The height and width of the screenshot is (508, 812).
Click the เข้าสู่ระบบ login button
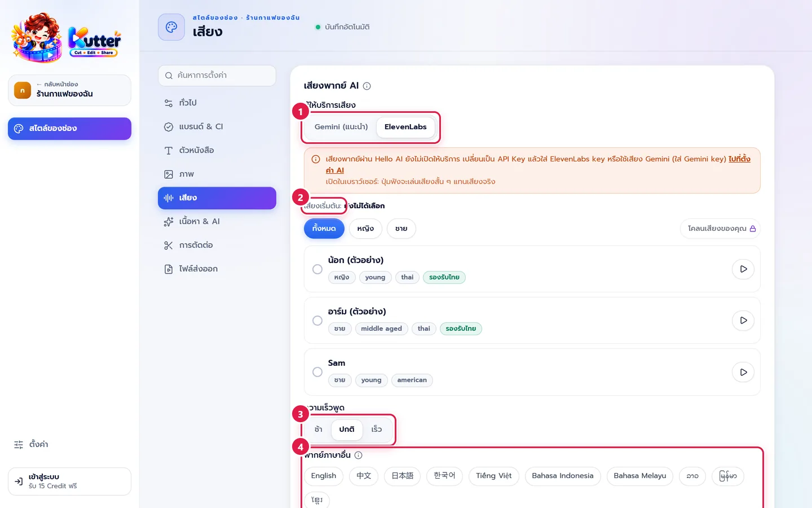click(69, 481)
